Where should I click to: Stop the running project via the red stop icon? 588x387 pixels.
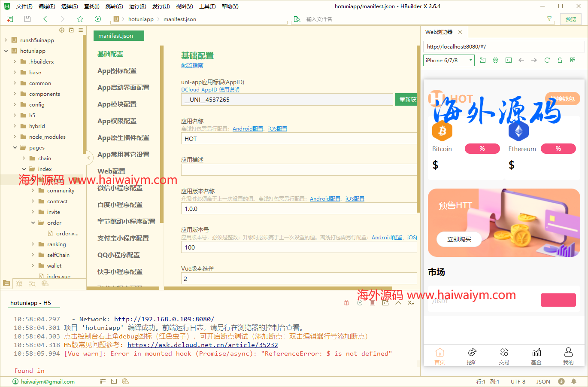pyautogui.click(x=373, y=302)
